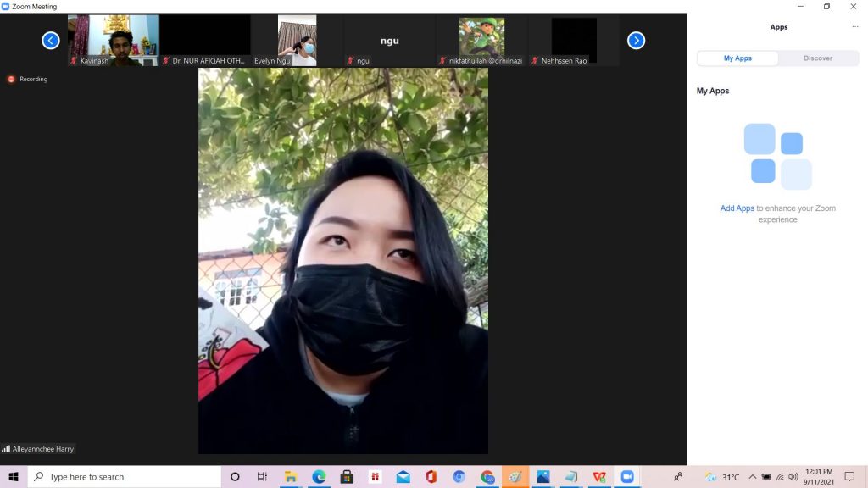Click the signal strength icon beside Alleyannchee Harry
Image resolution: width=868 pixels, height=488 pixels.
6,449
